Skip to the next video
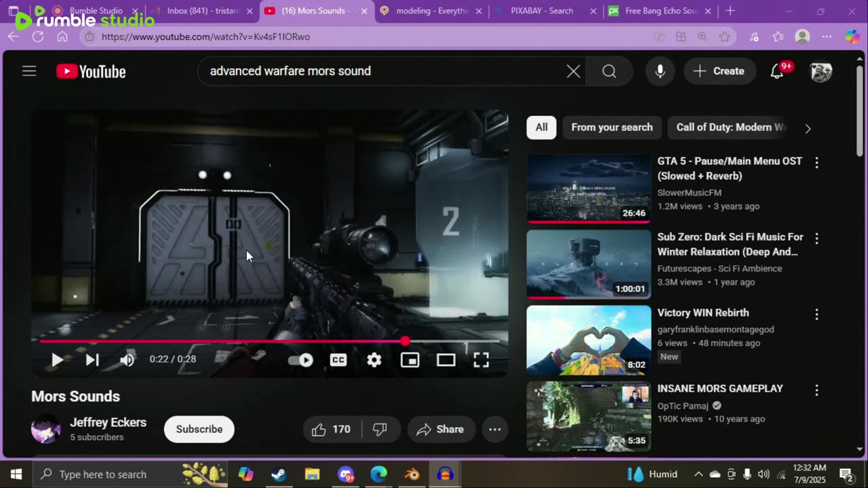868x488 pixels. [x=92, y=360]
